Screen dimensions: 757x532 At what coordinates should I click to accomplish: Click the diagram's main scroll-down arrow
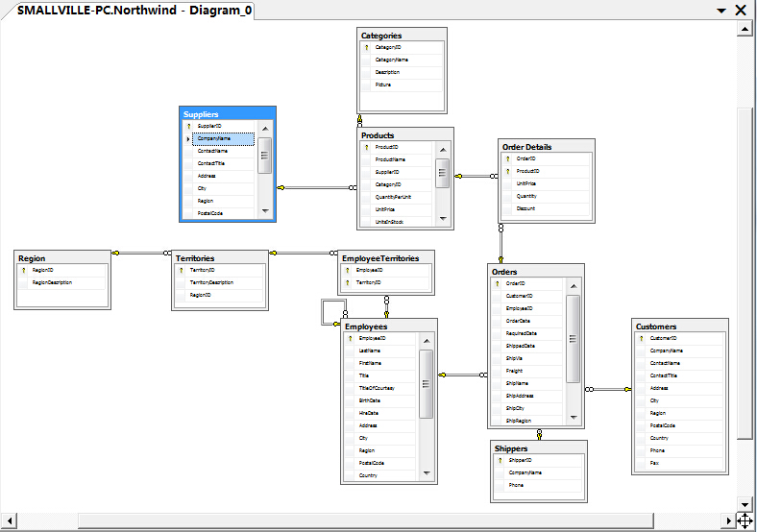(745, 505)
